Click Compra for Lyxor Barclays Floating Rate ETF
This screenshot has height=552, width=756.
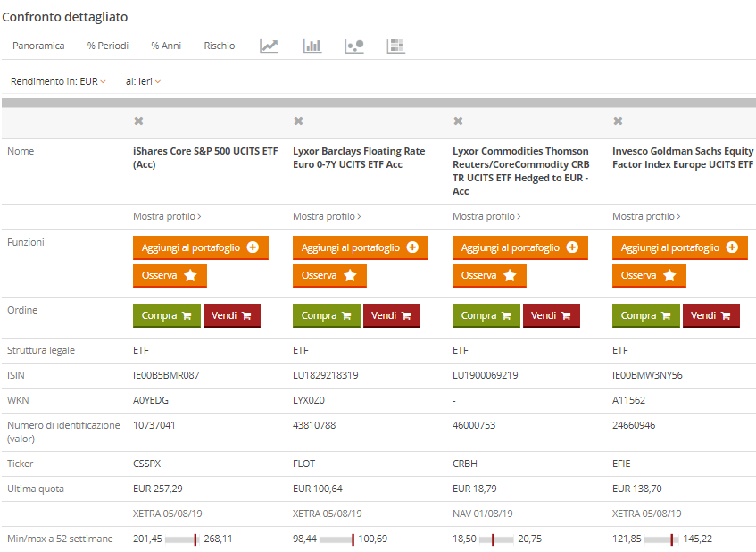pyautogui.click(x=327, y=315)
